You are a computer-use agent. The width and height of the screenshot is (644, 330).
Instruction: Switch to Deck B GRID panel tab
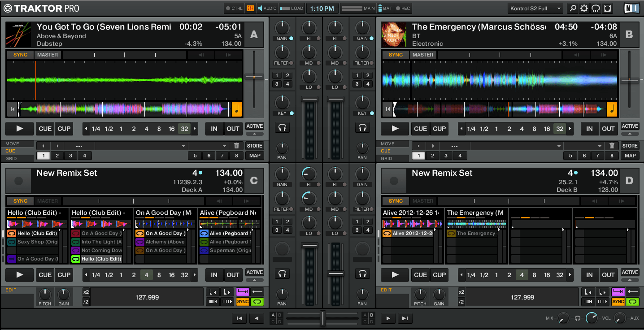pos(393,158)
